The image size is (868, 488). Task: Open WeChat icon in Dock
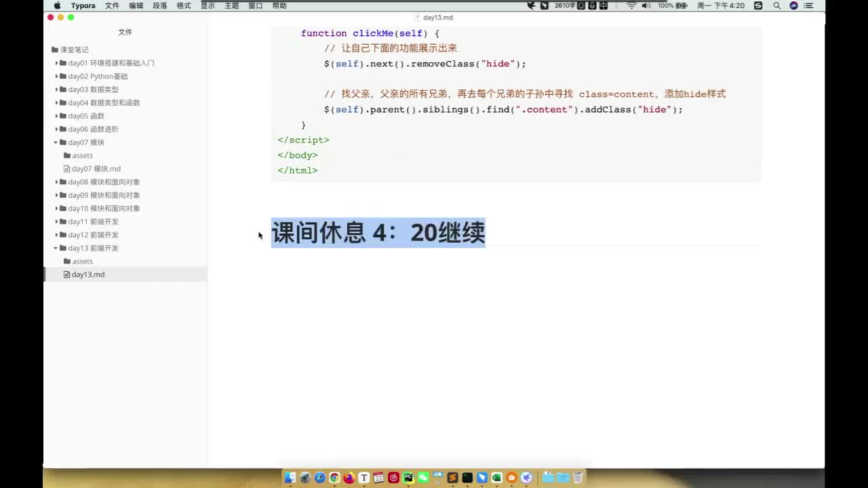pyautogui.click(x=423, y=478)
